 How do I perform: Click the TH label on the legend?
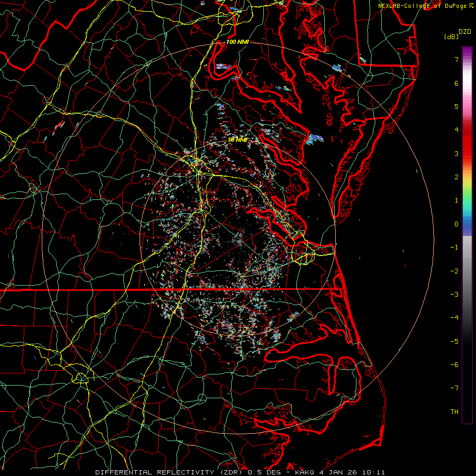(x=454, y=411)
